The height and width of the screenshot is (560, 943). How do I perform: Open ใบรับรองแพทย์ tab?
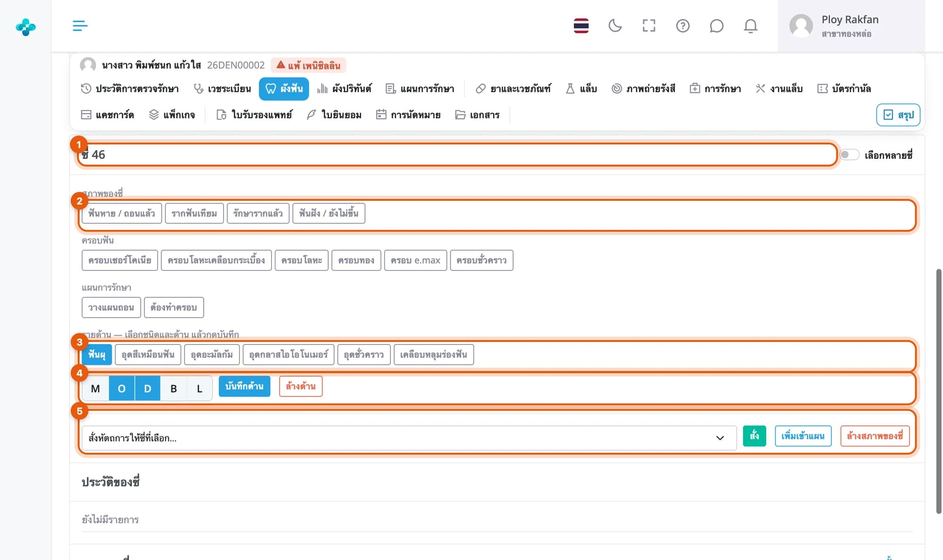[x=254, y=115]
